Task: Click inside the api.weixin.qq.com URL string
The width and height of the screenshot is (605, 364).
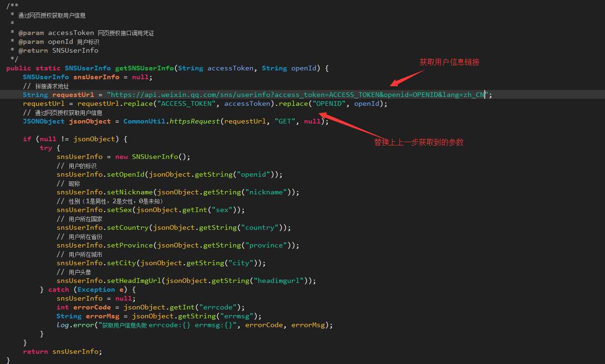Action: [297, 95]
